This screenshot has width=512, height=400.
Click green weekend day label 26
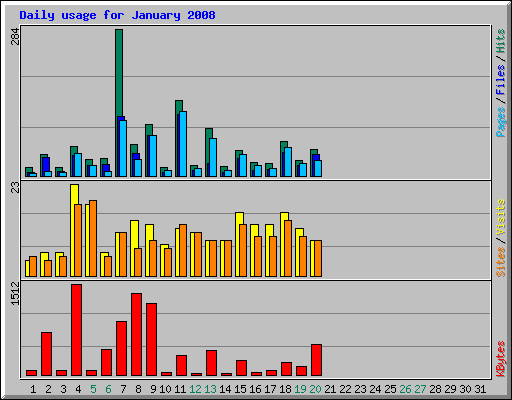(x=405, y=389)
